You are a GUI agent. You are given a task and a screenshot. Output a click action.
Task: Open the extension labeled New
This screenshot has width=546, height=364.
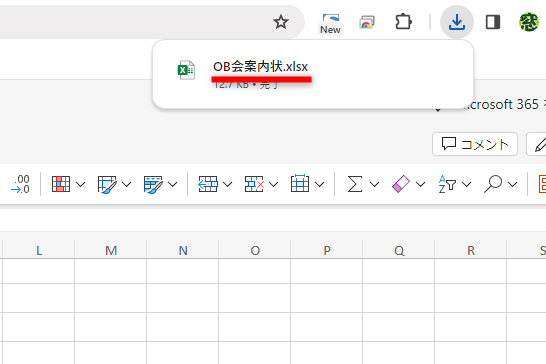[x=330, y=24]
